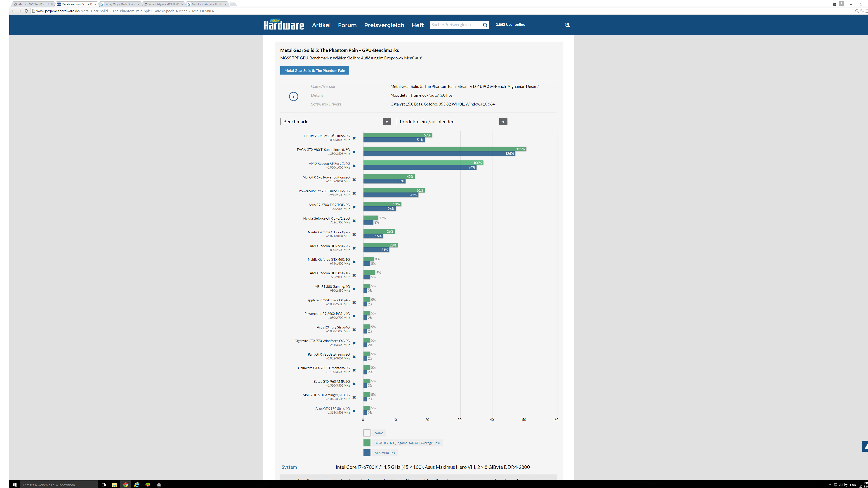868x488 pixels.
Task: Open Windows Start menu
Action: (x=14, y=485)
